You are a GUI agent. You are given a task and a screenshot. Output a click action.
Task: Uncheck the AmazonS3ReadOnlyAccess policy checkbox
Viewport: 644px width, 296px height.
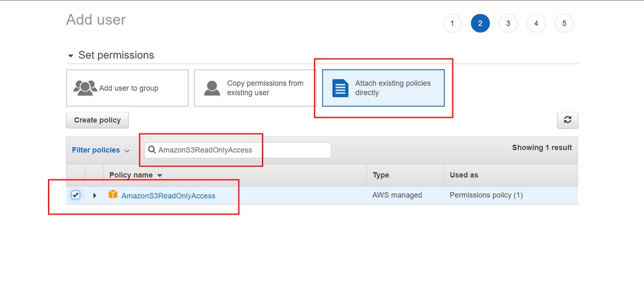[76, 195]
